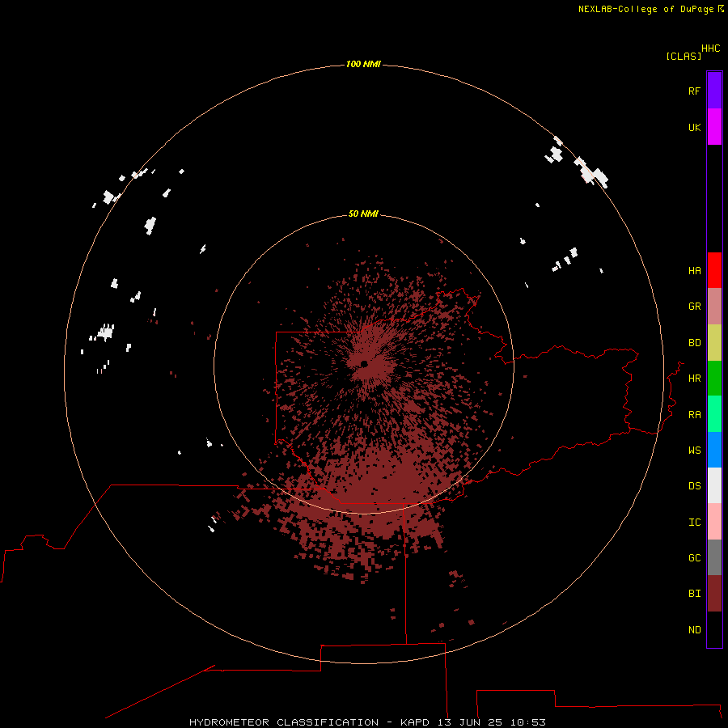The width and height of the screenshot is (728, 728).
Task: Click the radar site center dot
Action: coord(364,364)
